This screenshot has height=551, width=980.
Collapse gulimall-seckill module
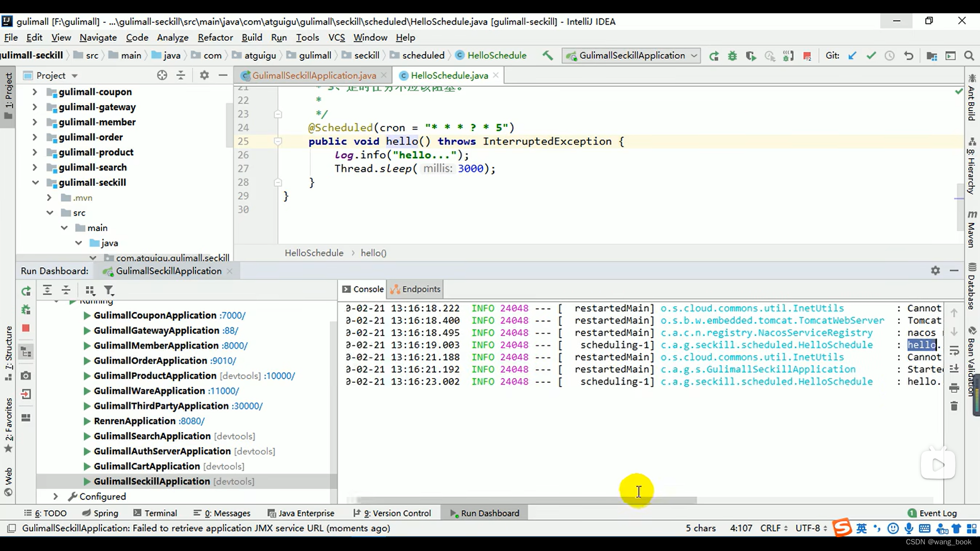coord(35,183)
